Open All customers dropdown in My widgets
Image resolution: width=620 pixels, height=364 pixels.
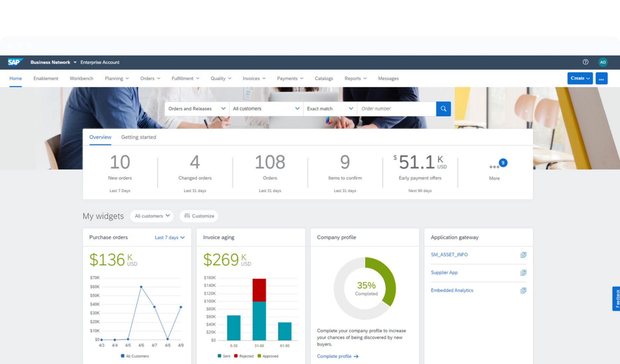pyautogui.click(x=152, y=216)
